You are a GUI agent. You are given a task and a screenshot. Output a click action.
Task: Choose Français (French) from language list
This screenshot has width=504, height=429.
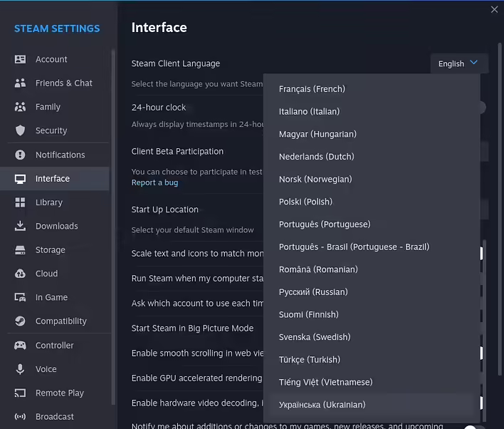pos(372,89)
